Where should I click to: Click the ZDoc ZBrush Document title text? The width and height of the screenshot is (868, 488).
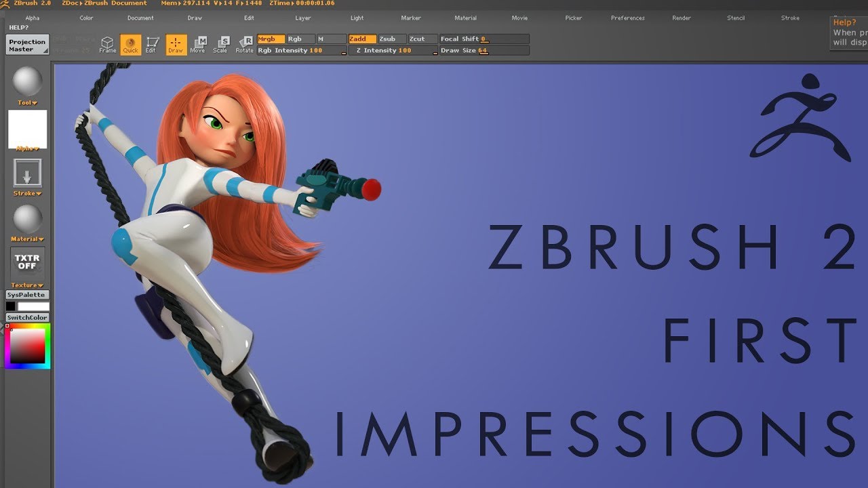pyautogui.click(x=104, y=3)
